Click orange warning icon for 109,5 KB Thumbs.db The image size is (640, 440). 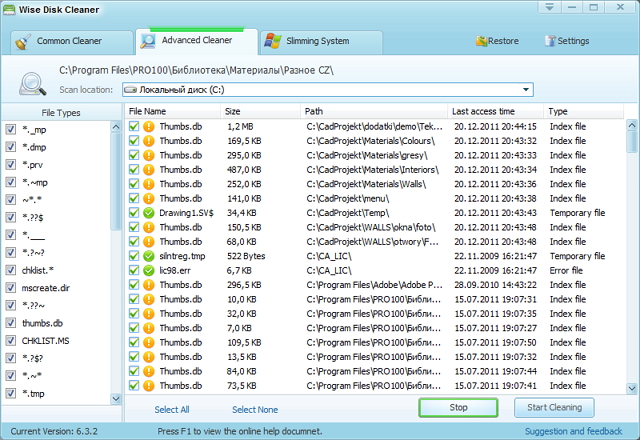point(149,342)
